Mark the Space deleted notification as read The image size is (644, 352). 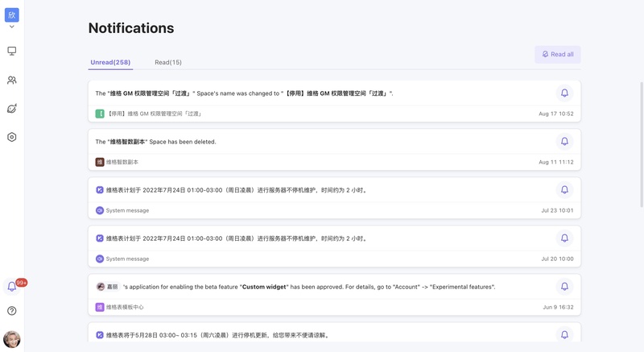(x=564, y=141)
